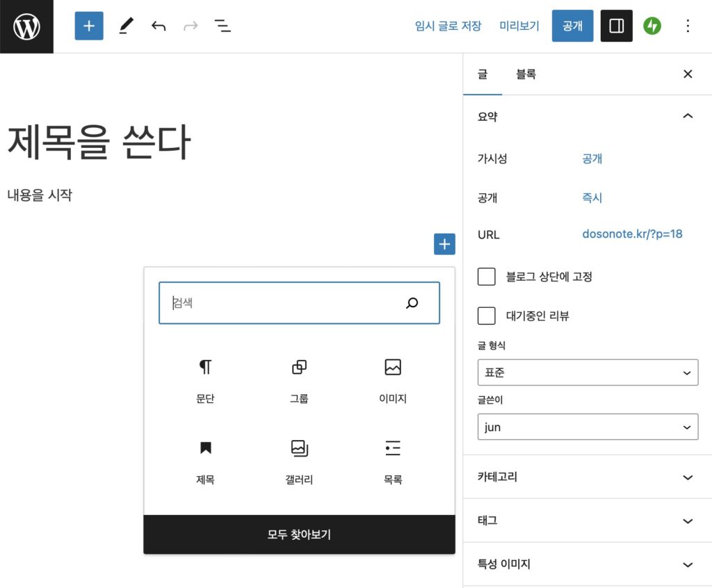The image size is (712, 588).
Task: Click the 공개 publish button
Action: pos(572,26)
